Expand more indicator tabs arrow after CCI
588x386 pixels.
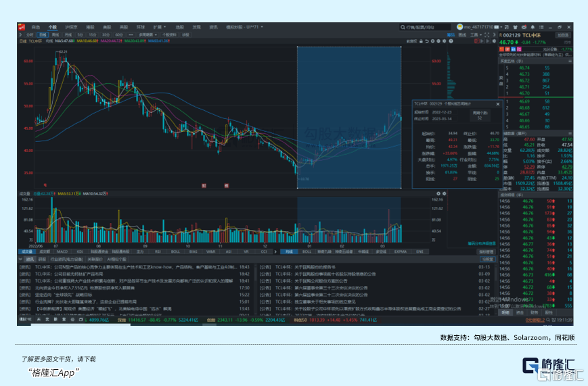click(275, 252)
